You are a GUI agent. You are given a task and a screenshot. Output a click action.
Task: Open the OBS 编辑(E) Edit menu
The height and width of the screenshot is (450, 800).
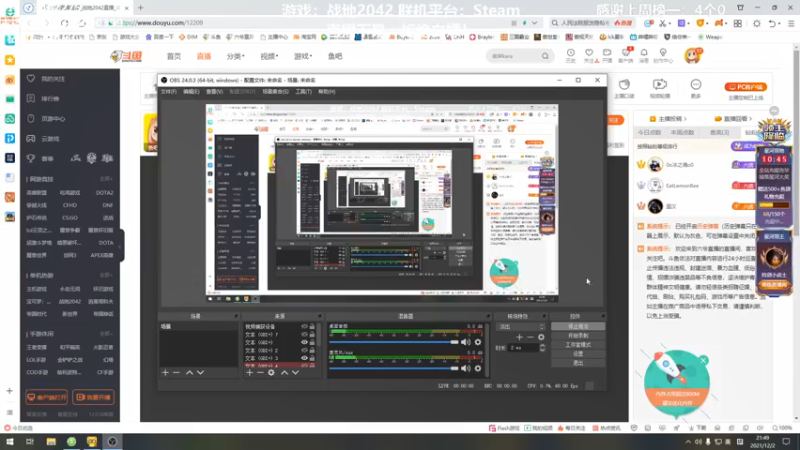(x=191, y=92)
